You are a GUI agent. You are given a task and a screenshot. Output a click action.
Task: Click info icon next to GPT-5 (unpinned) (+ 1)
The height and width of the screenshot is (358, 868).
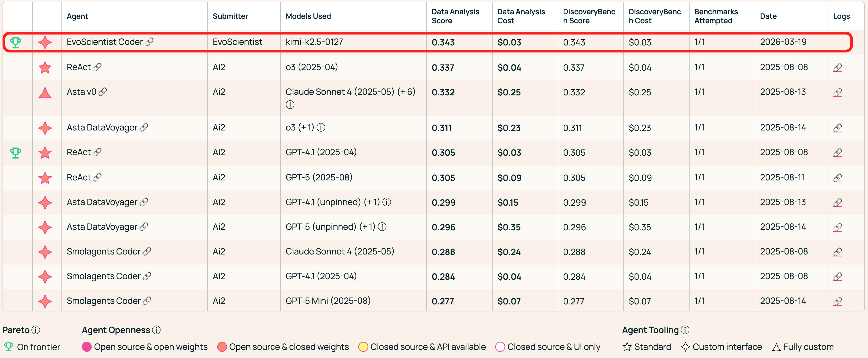pos(382,226)
